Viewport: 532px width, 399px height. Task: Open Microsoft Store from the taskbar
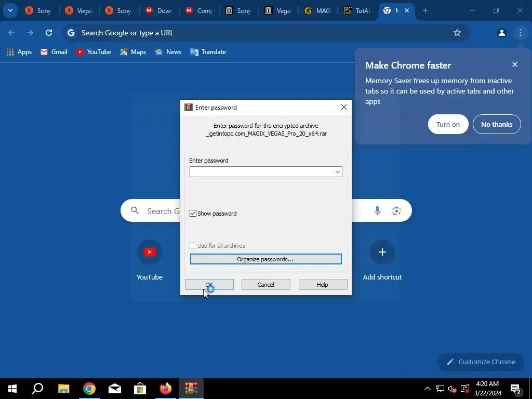140,389
